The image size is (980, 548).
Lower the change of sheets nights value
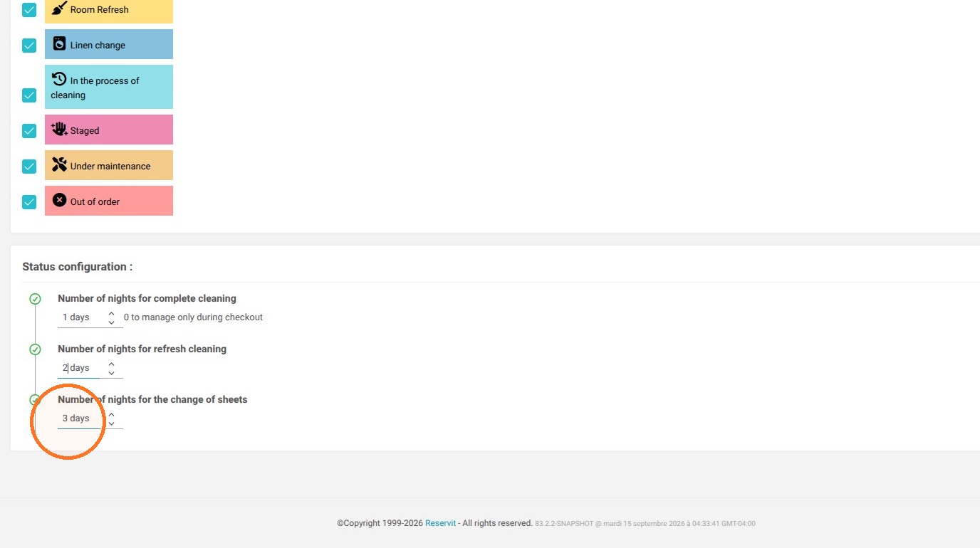click(x=111, y=423)
